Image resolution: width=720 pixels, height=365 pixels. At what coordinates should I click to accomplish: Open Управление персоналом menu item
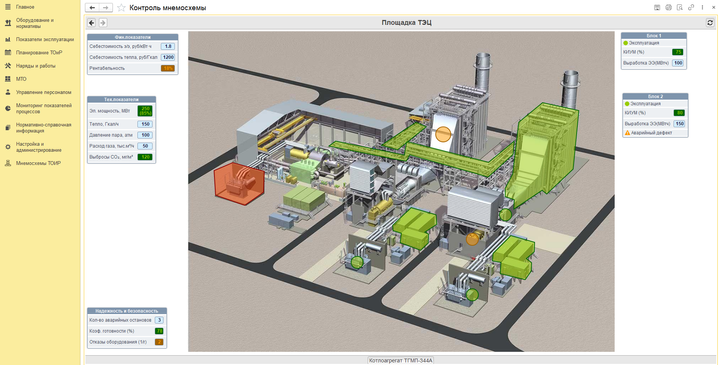[x=44, y=92]
